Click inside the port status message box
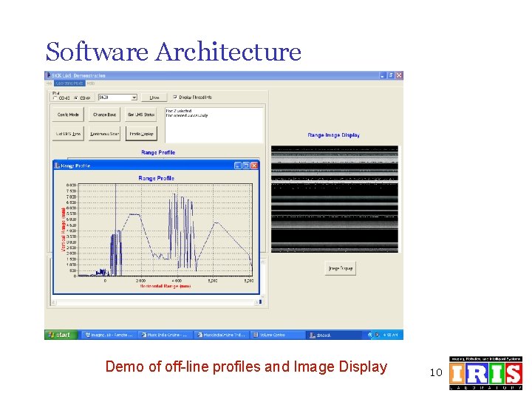 [x=214, y=125]
